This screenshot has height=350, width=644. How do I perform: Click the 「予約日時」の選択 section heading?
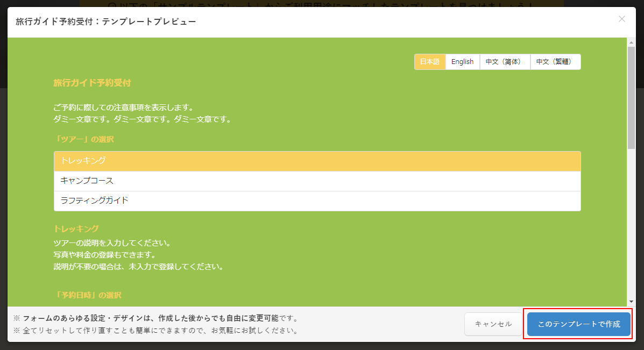pyautogui.click(x=87, y=295)
